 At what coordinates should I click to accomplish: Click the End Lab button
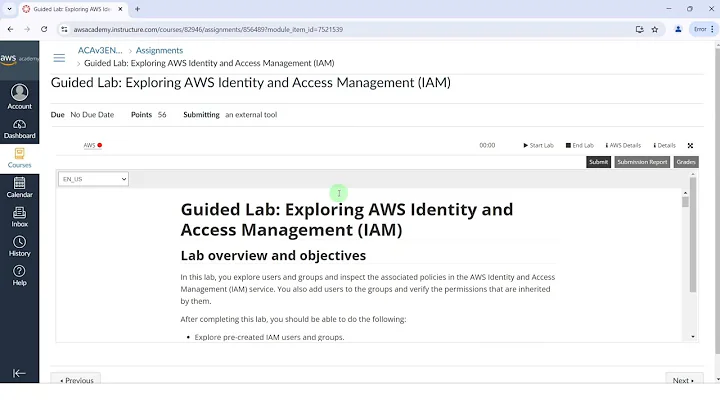(x=579, y=145)
